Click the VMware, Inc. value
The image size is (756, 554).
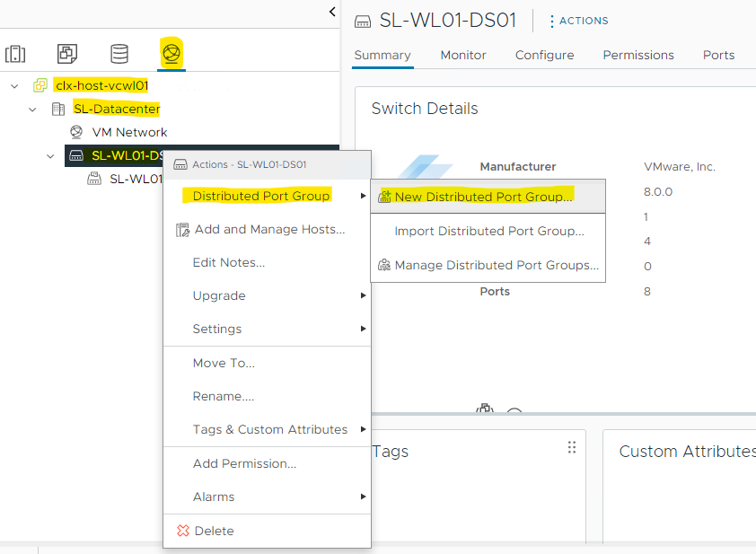[680, 167]
